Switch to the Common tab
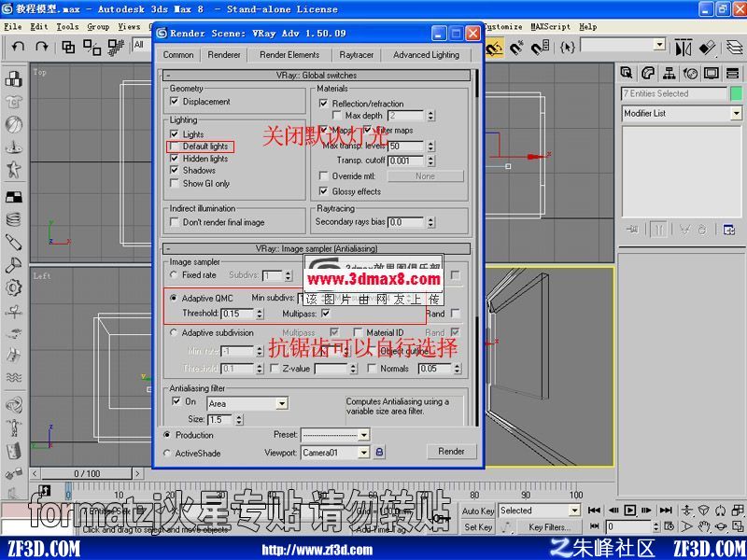This screenshot has height=560, width=747. coord(178,55)
